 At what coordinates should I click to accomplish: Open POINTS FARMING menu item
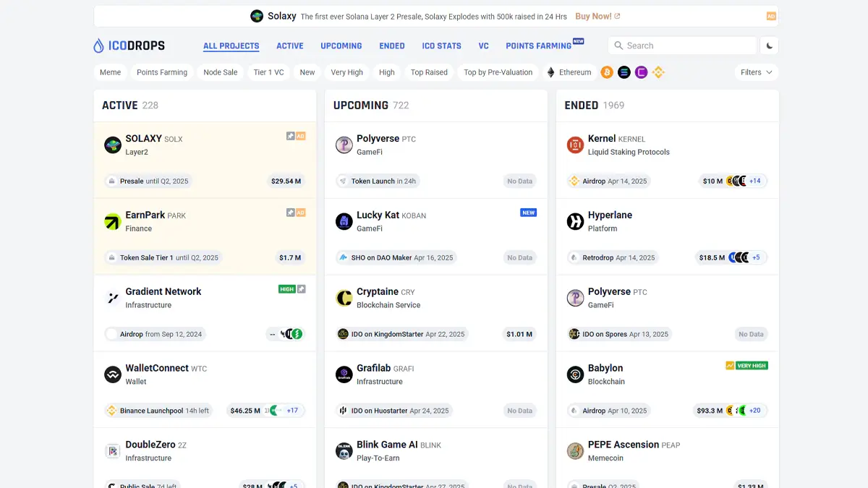(539, 46)
